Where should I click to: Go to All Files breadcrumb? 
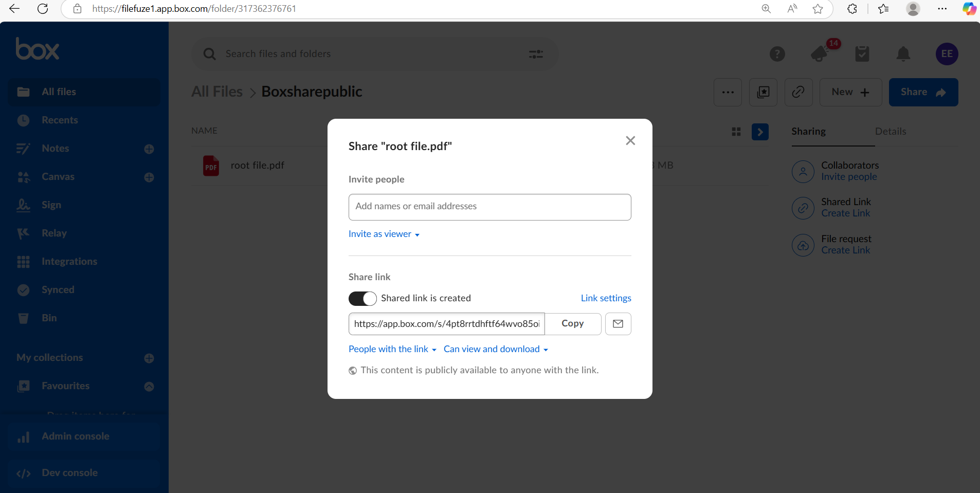click(217, 92)
